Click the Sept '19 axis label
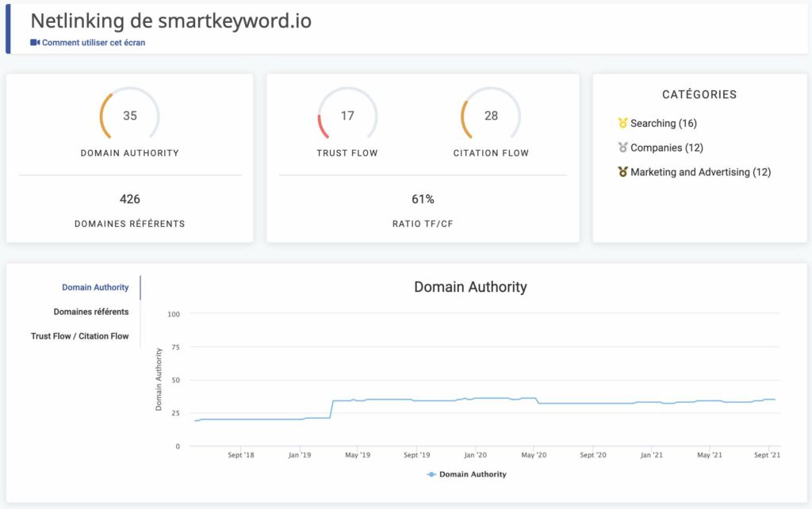 point(416,455)
